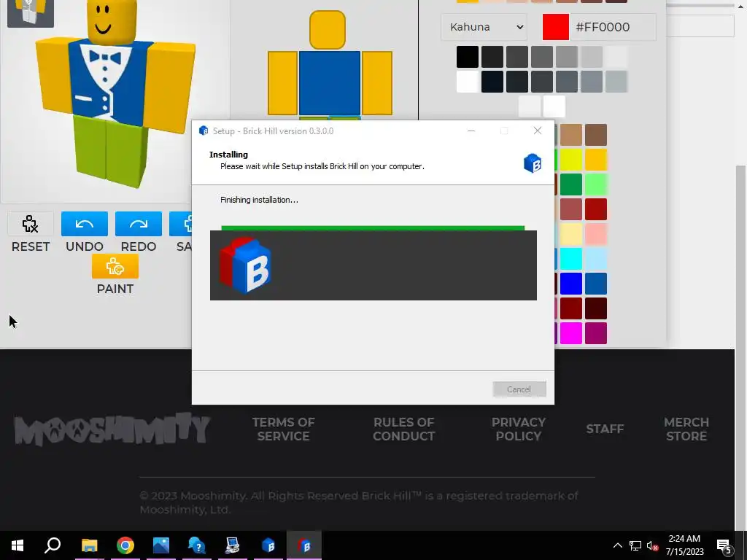
Task: Open the PRIVACY POLICY link
Action: 519,429
